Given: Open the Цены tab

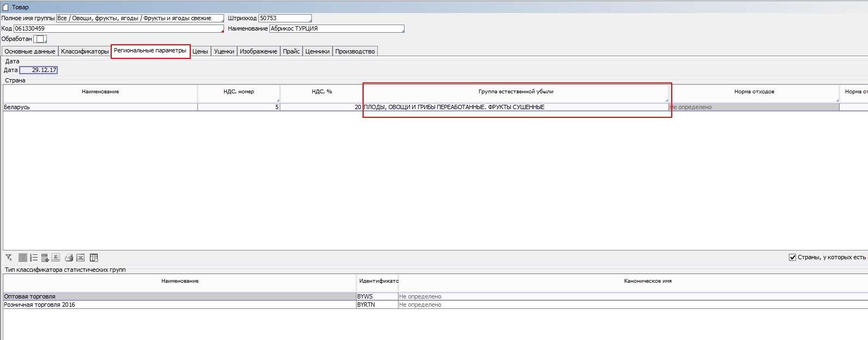Looking at the screenshot, I should tap(200, 51).
